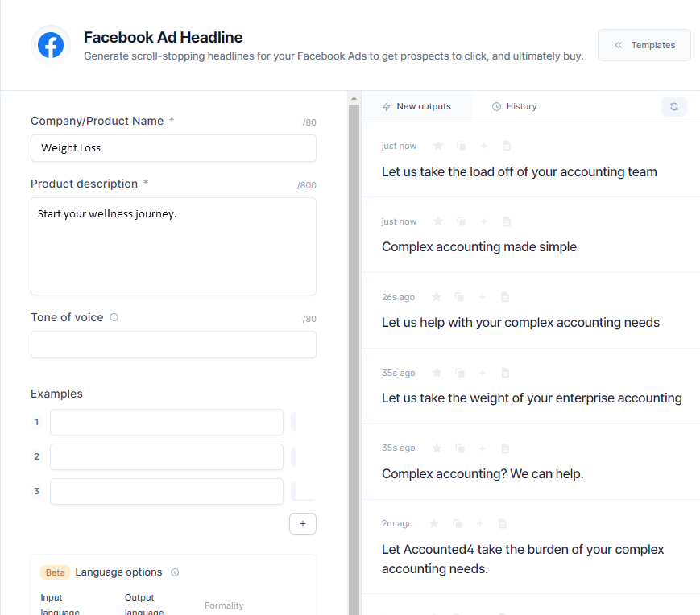700x615 pixels.
Task: Select the New outputs tab
Action: [x=416, y=106]
